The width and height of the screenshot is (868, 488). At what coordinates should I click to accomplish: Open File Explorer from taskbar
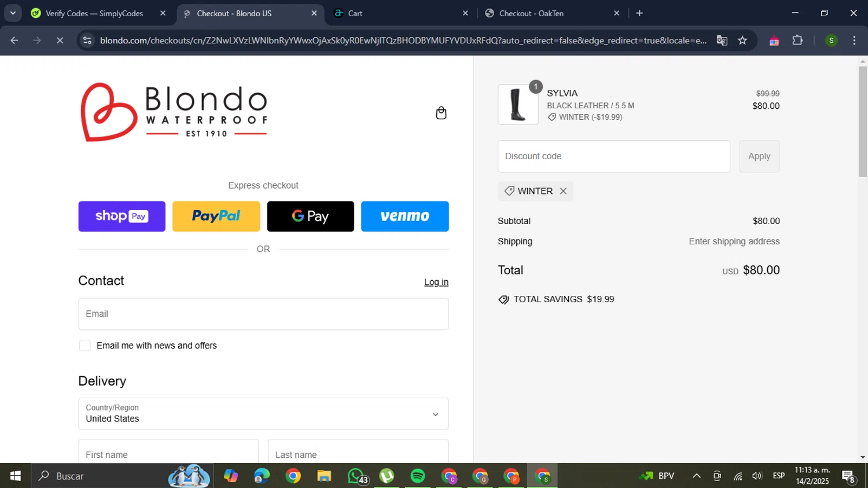click(324, 476)
